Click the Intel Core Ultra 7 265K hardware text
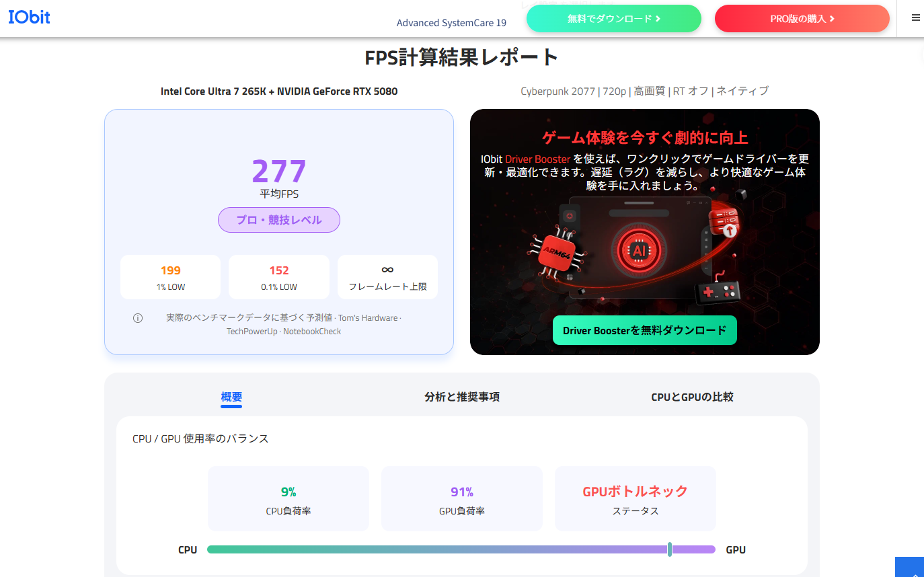Viewport: 924px width, 577px height. click(x=279, y=91)
